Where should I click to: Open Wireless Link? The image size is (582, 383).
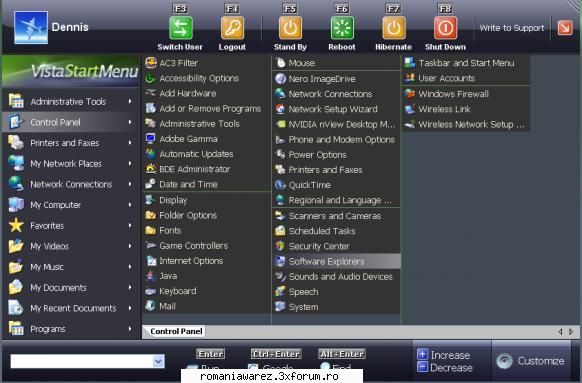pyautogui.click(x=466, y=109)
